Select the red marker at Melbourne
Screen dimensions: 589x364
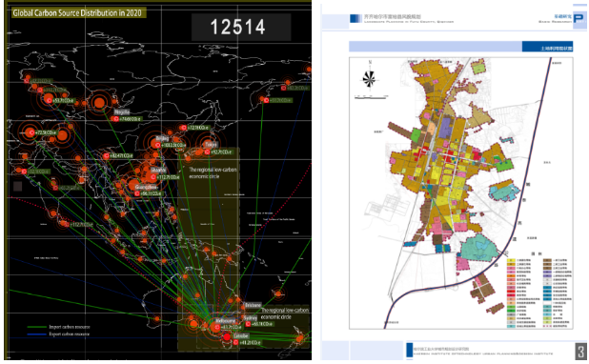click(x=217, y=328)
